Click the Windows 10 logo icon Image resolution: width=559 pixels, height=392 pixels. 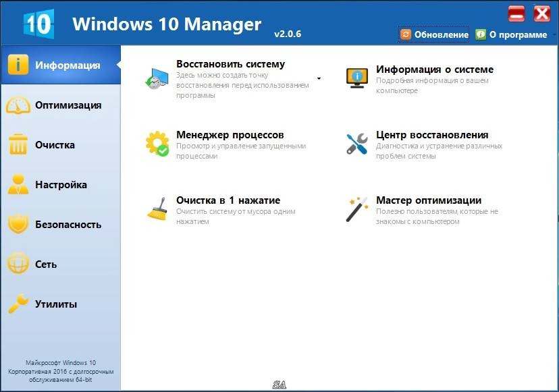(38, 24)
